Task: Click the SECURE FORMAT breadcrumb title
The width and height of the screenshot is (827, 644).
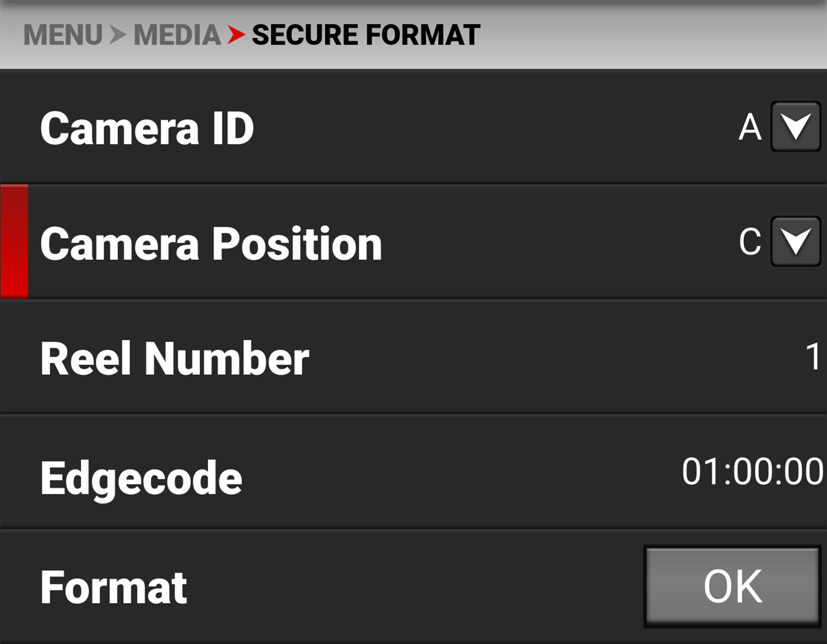Action: point(366,35)
